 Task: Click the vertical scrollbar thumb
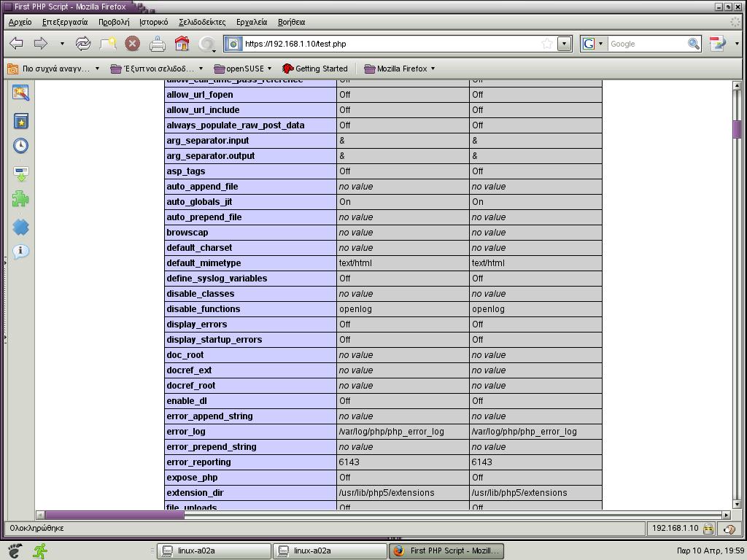click(737, 129)
